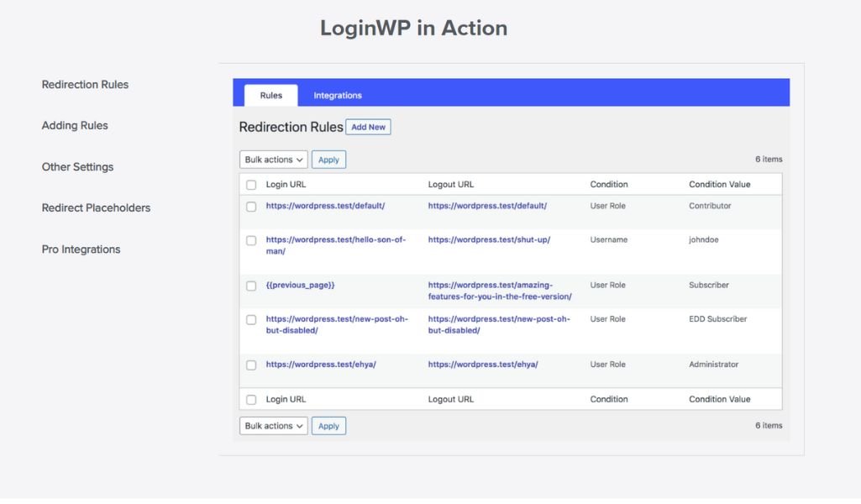Viewport: 861px width, 504px height.
Task: Open the shut-up/ logout URL link
Action: (x=489, y=240)
